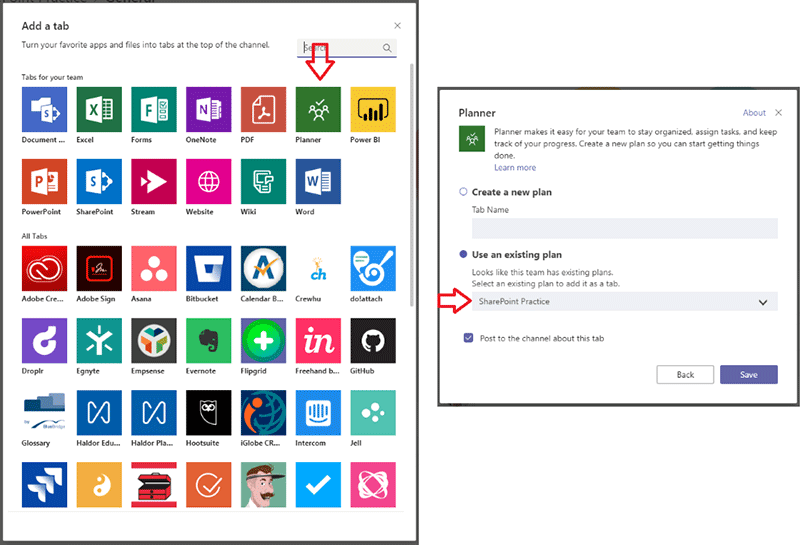Select the Evernote app tile
This screenshot has width=800, height=545.
[209, 340]
